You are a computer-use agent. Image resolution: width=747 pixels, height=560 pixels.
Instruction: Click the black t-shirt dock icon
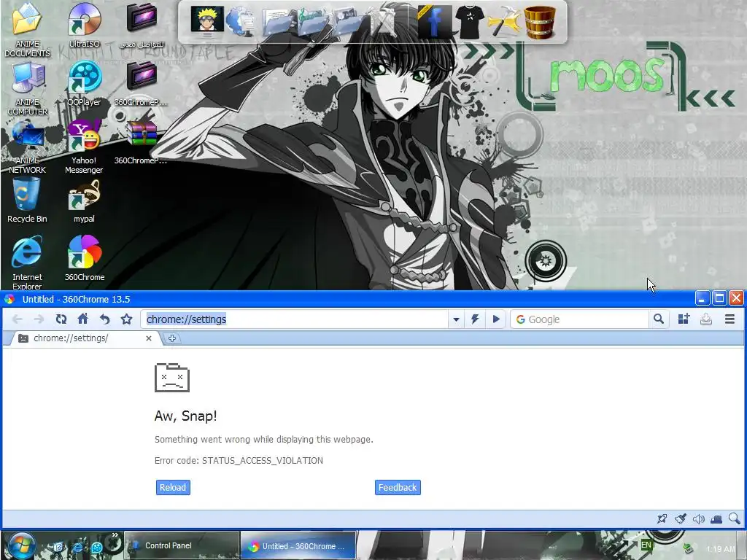click(x=470, y=21)
